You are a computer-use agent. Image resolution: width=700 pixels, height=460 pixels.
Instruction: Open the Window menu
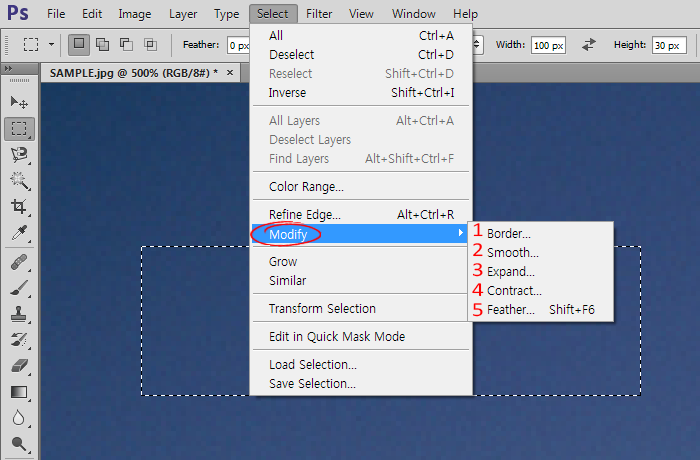pos(414,14)
